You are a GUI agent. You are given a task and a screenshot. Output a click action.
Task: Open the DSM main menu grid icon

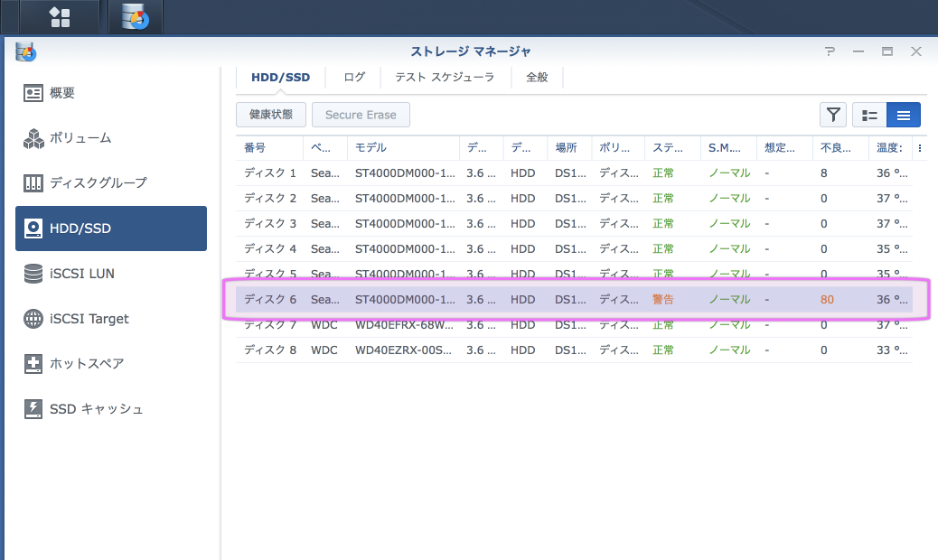coord(60,16)
